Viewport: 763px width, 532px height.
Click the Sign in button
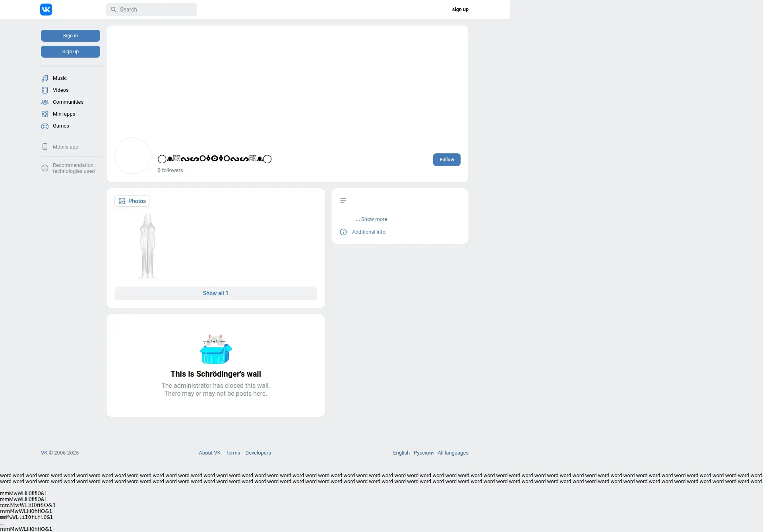[70, 36]
